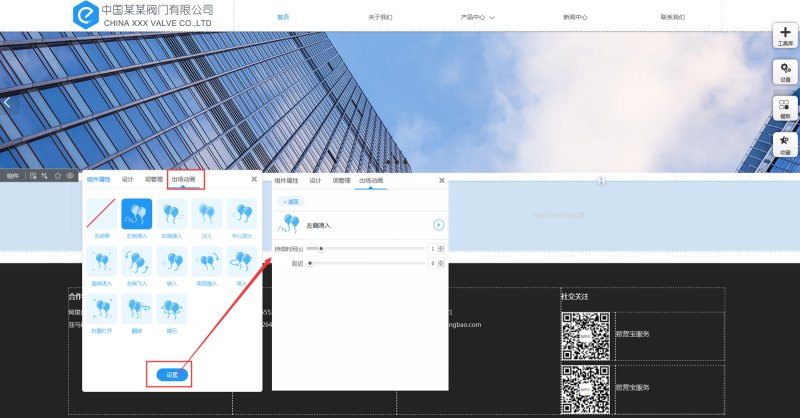Close the left animation panel
Image resolution: width=800 pixels, height=418 pixels.
coord(254,179)
